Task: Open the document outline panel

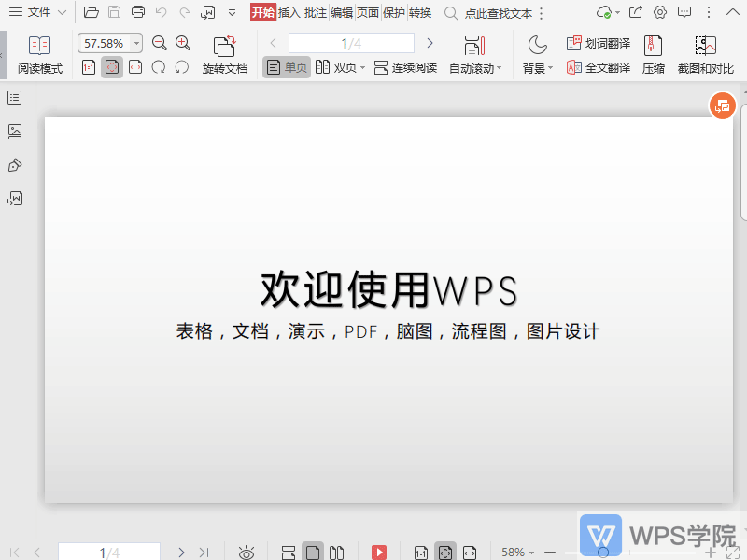Action: (14, 97)
